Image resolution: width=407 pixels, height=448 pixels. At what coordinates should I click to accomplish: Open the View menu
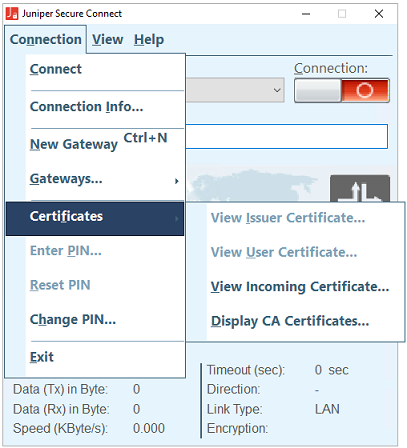[107, 39]
